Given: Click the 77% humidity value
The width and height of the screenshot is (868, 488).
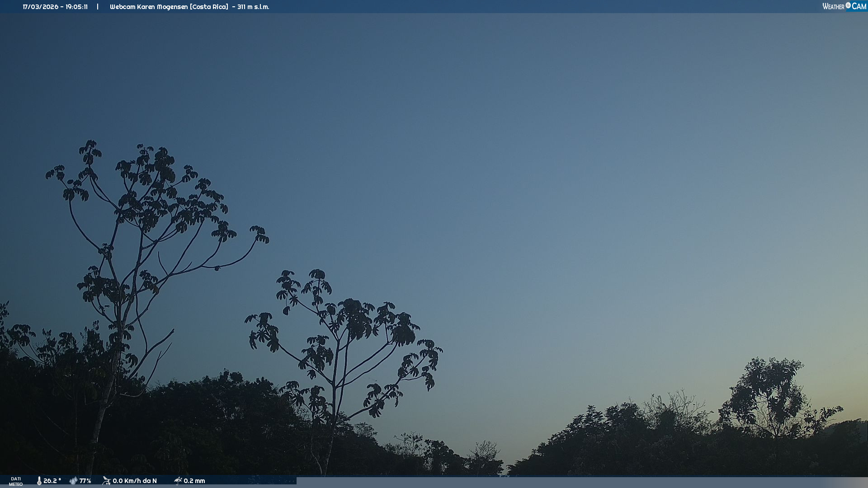Looking at the screenshot, I should coord(85,481).
